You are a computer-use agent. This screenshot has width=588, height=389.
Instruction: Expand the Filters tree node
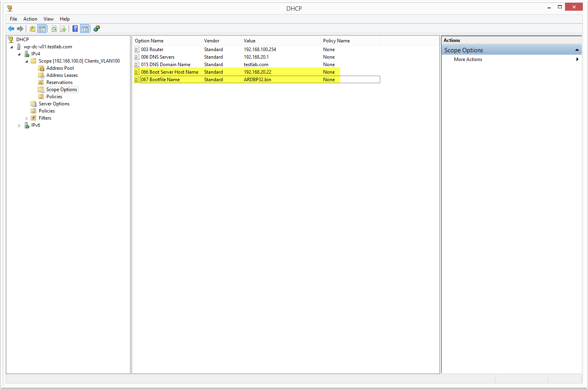click(x=27, y=118)
